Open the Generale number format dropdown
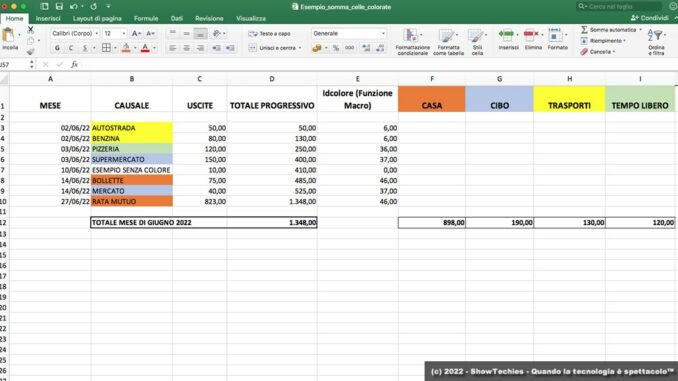 383,33
